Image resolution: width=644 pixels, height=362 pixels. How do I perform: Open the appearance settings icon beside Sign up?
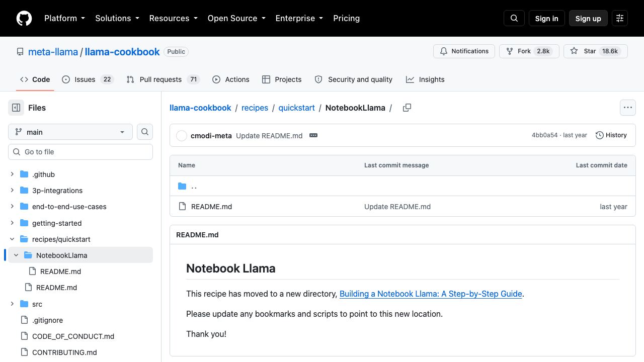[x=620, y=18]
